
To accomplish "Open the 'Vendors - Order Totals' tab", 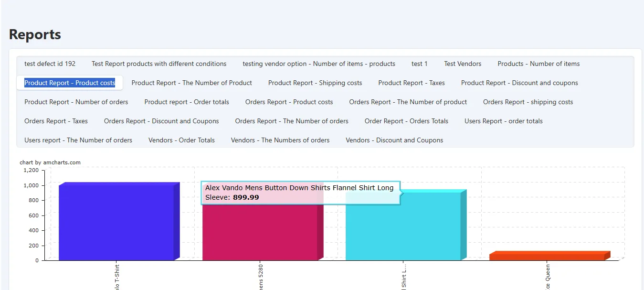I will tap(181, 140).
